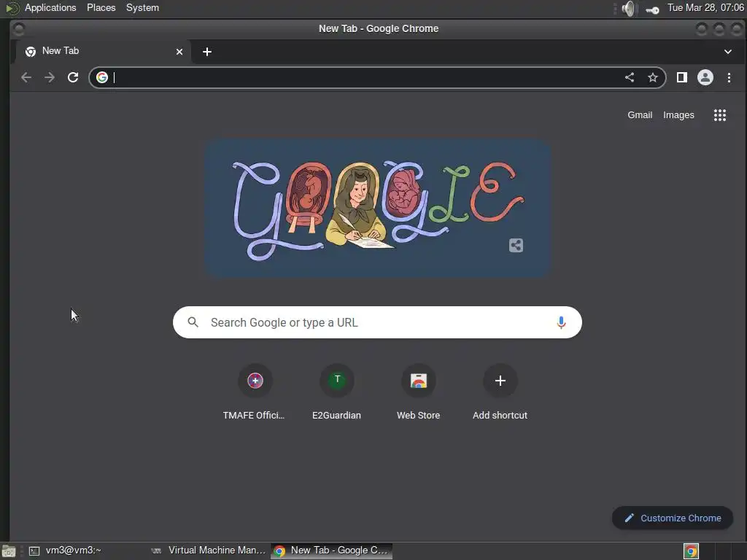Click the E2Guardian shortcut label
Screen dimensions: 747x560
[337, 415]
